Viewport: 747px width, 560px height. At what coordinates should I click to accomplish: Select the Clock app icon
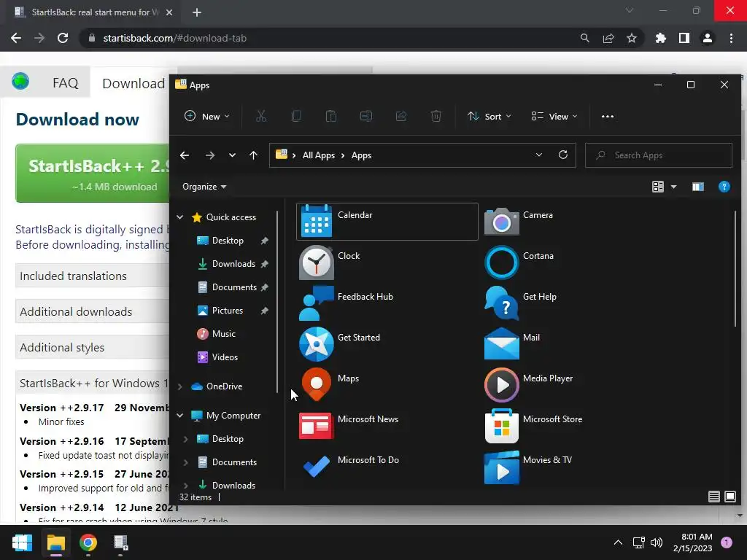[317, 262]
